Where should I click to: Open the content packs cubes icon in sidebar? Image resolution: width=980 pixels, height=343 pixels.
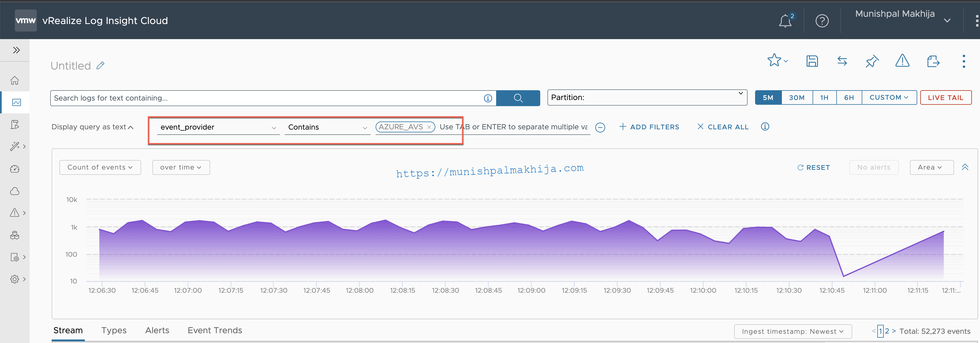point(15,235)
